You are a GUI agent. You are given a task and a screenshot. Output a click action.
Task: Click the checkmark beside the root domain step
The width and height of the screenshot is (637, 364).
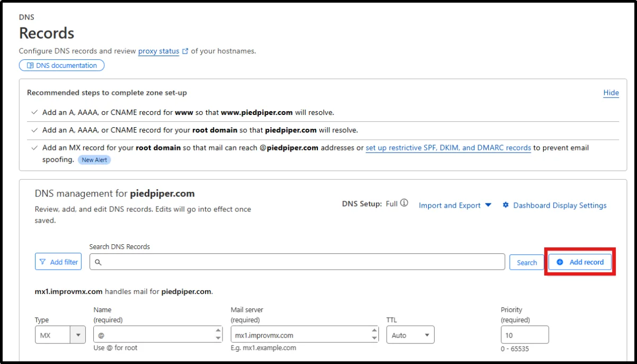34,130
